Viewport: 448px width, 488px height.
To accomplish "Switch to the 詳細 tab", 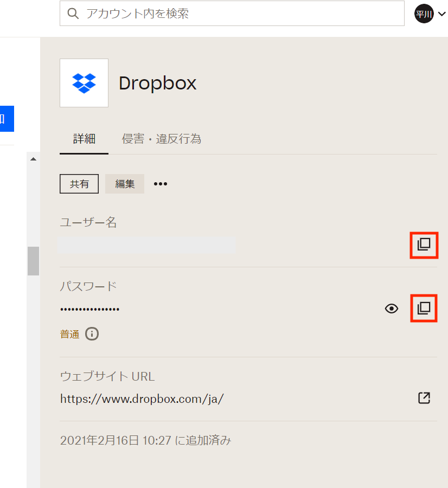I will (x=84, y=139).
